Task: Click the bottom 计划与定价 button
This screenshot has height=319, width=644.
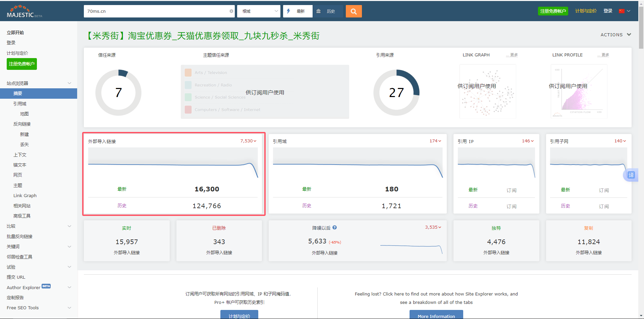Action: coord(239,315)
